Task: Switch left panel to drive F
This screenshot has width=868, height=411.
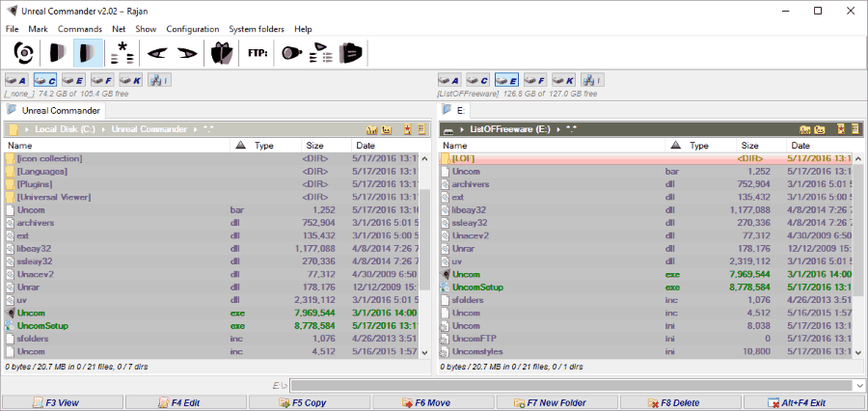Action: [103, 81]
